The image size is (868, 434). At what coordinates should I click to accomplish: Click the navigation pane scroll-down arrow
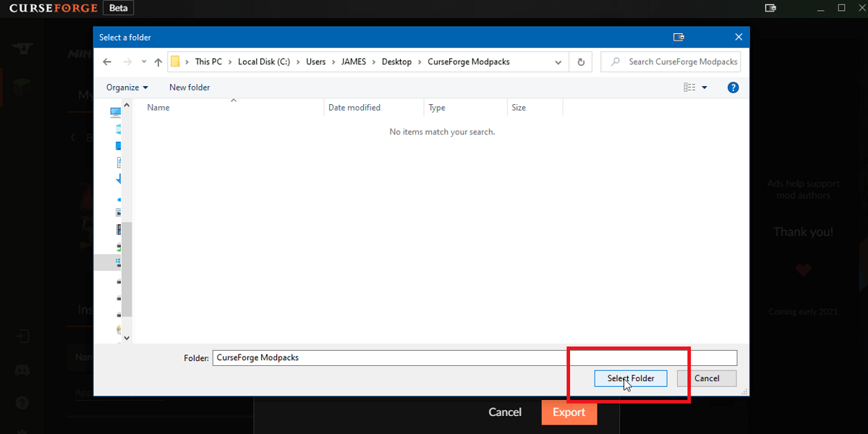coord(127,337)
